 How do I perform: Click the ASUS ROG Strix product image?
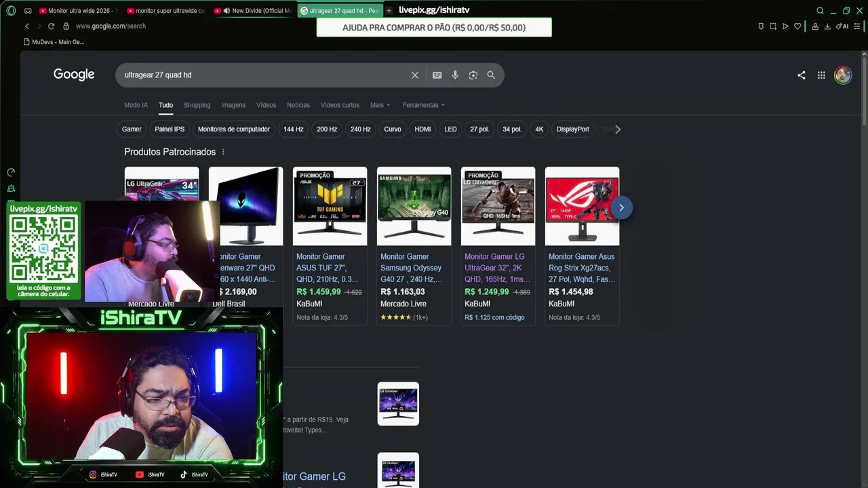[582, 206]
